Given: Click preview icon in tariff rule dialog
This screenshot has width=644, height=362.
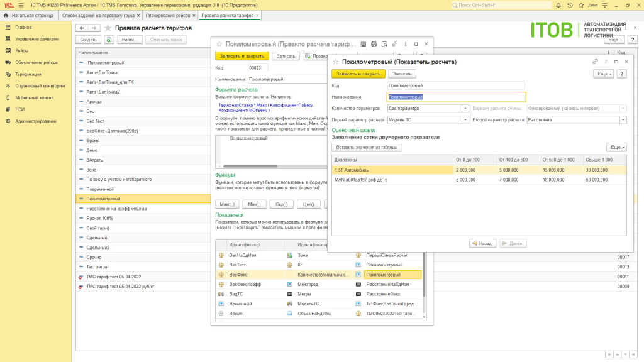Looking at the screenshot, I should (x=384, y=44).
